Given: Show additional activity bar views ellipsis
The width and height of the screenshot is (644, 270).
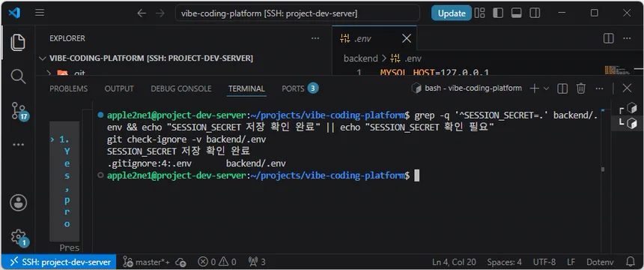Looking at the screenshot, I should [18, 145].
